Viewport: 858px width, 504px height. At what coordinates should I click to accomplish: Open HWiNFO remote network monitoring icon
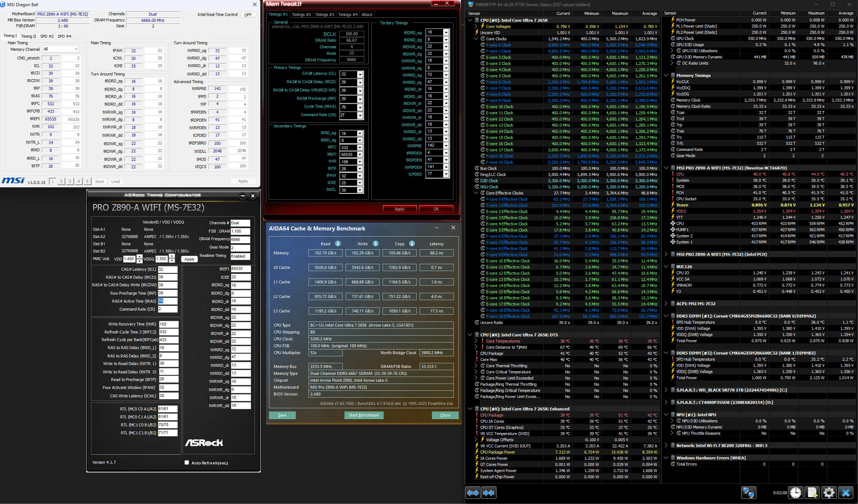coord(748,493)
